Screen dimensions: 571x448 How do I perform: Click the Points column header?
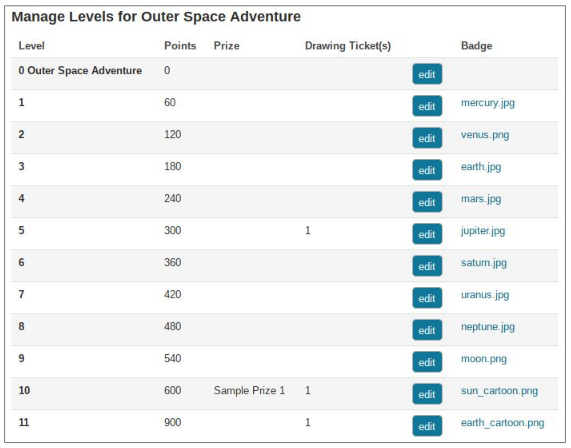pyautogui.click(x=180, y=46)
